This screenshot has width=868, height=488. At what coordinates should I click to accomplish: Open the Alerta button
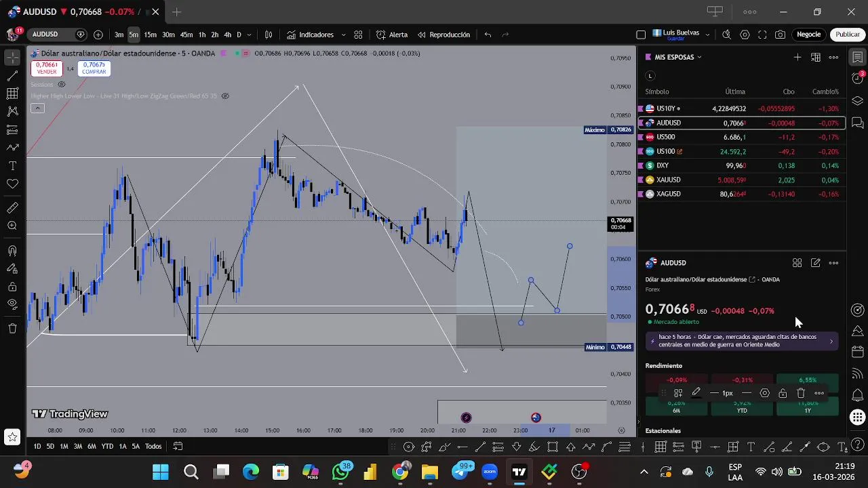(x=392, y=35)
